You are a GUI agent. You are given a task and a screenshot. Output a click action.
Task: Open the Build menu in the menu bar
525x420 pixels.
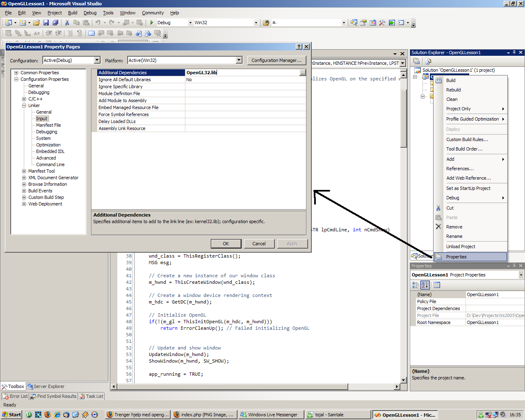[x=73, y=13]
